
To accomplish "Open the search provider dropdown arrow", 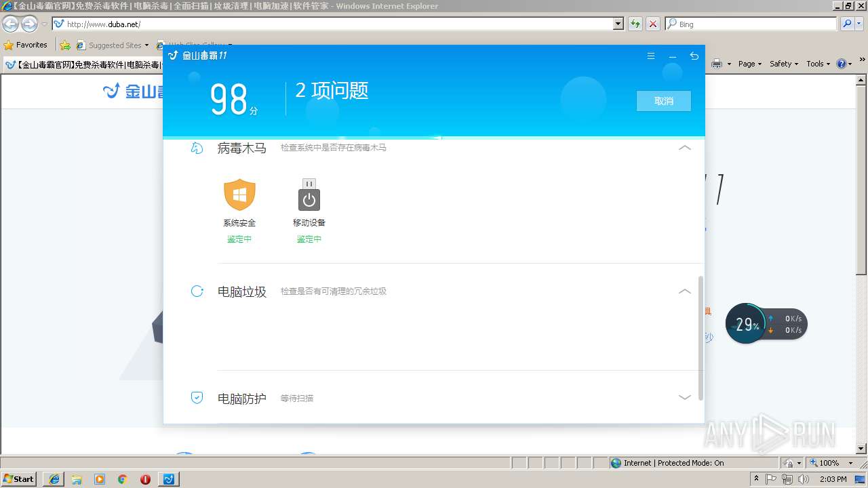I will pos(861,24).
